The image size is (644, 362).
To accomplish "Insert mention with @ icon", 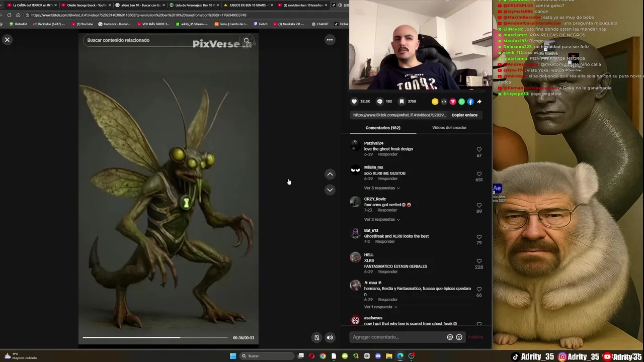I will (x=450, y=337).
